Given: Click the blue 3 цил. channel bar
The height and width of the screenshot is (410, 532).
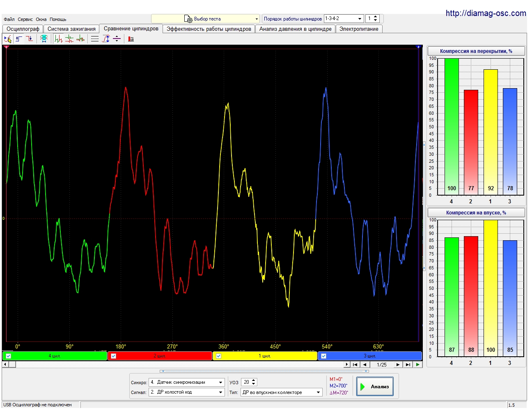Looking at the screenshot, I should [x=370, y=356].
